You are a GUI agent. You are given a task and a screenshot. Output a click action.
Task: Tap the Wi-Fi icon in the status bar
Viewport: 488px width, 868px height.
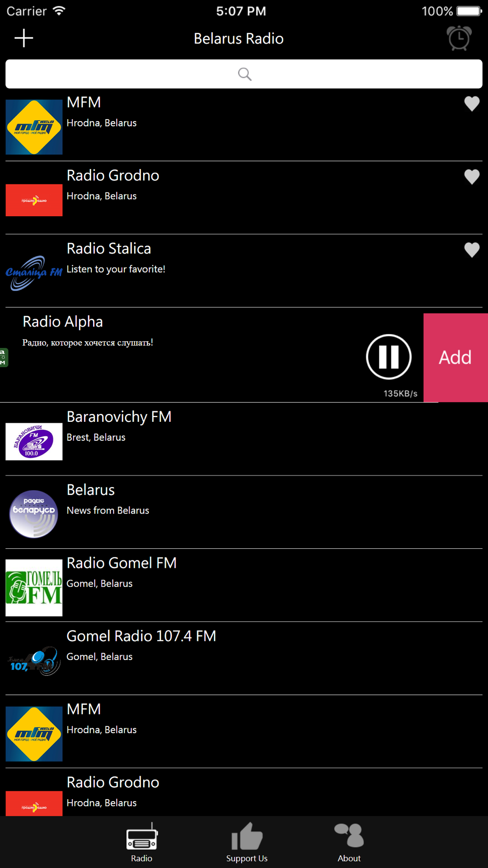[x=59, y=11]
